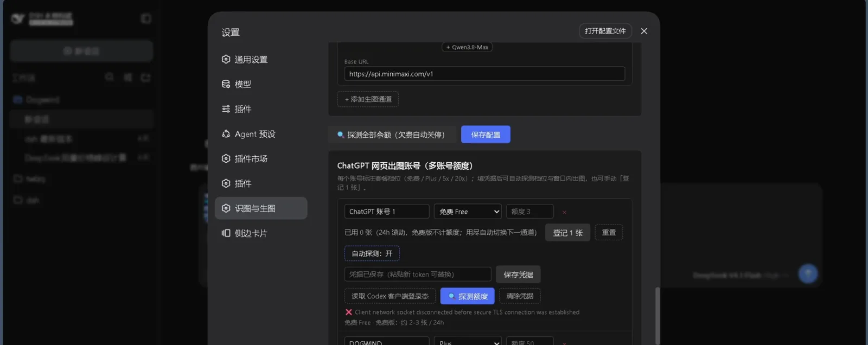Open the Plus plan dropdown
Screen dimensions: 868x345
[x=468, y=341]
